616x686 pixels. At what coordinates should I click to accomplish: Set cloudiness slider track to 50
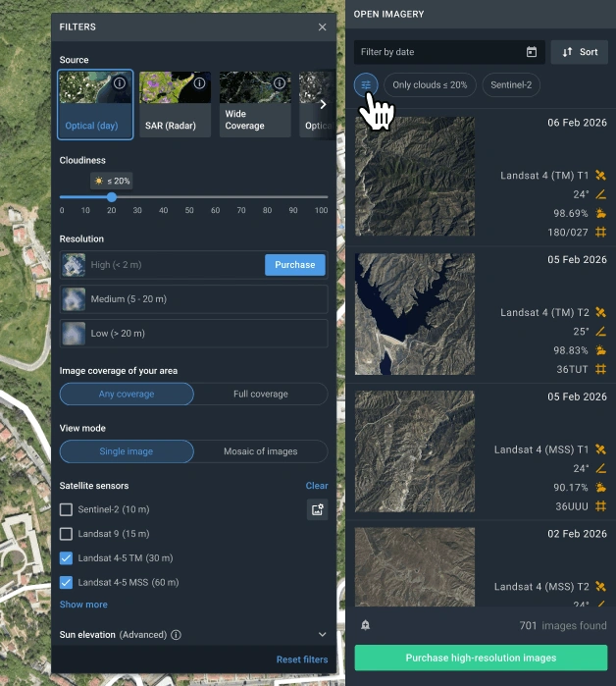coord(189,197)
